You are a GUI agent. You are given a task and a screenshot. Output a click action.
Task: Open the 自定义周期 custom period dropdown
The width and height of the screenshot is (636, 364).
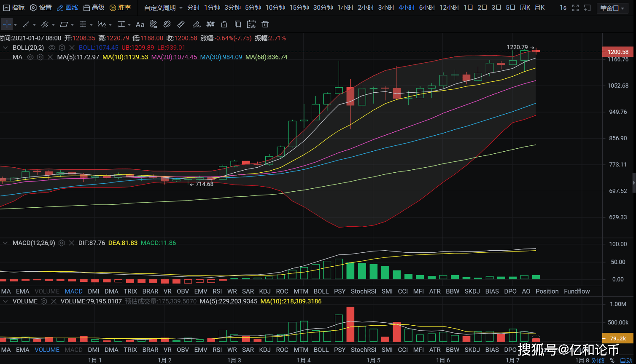pos(164,8)
